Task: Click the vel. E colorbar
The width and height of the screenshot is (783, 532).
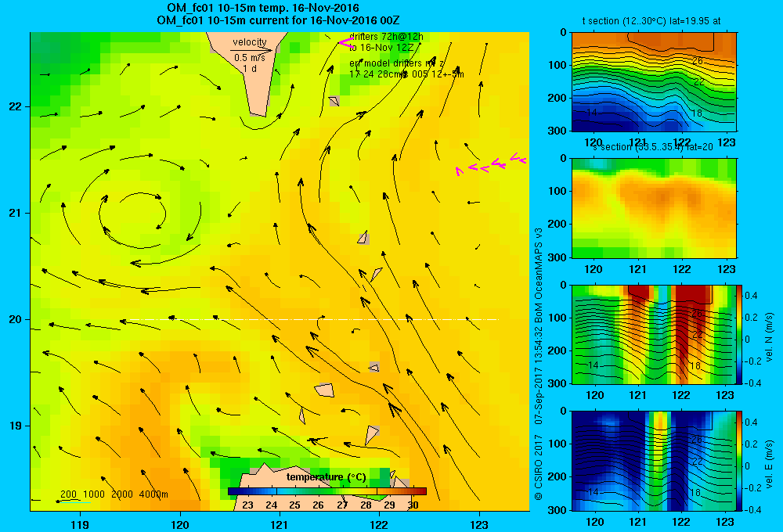Action: (x=739, y=461)
